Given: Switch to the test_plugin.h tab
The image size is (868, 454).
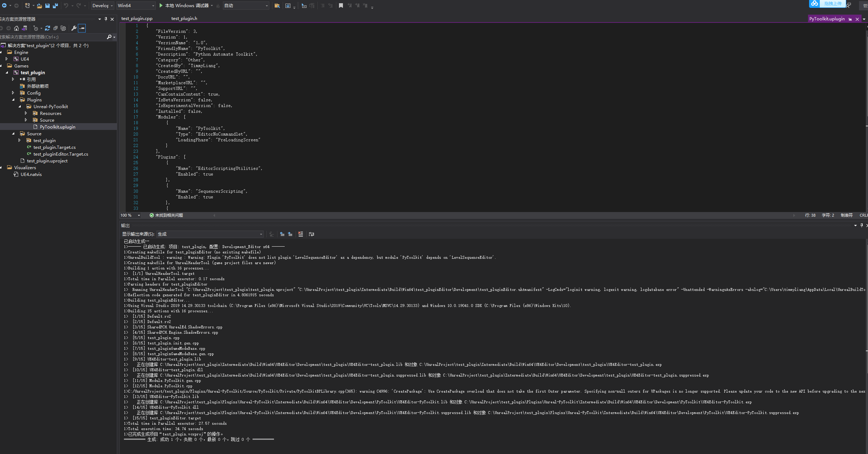Looking at the screenshot, I should [184, 18].
